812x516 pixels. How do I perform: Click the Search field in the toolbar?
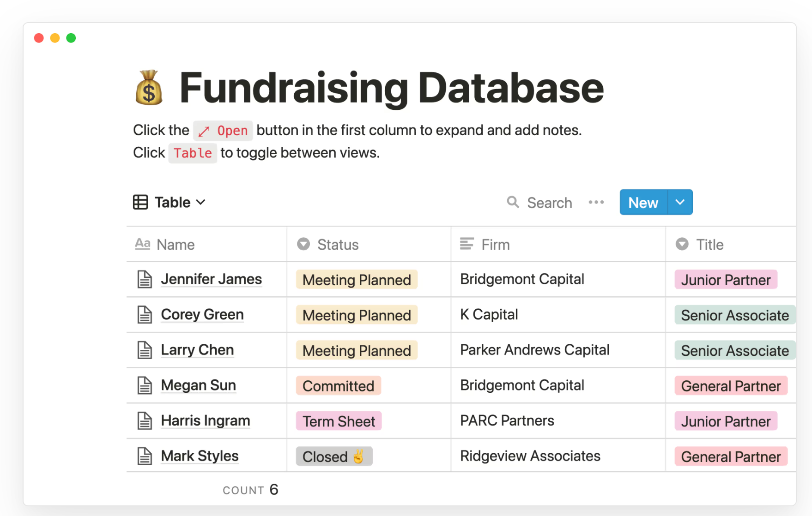pos(549,203)
